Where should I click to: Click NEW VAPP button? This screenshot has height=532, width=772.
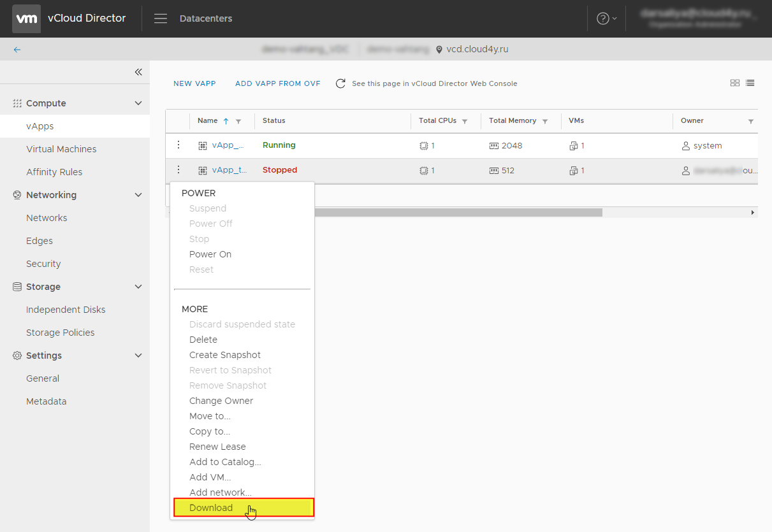[194, 83]
